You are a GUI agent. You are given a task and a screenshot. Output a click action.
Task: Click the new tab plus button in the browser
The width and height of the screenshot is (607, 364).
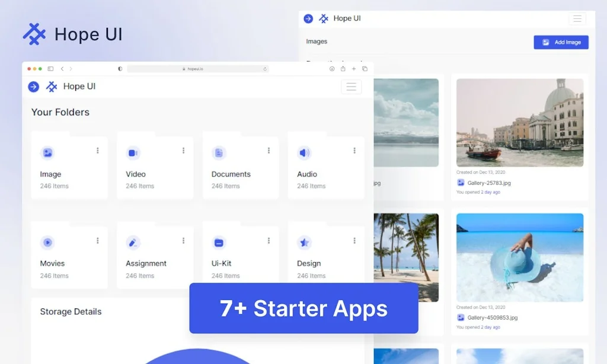354,68
